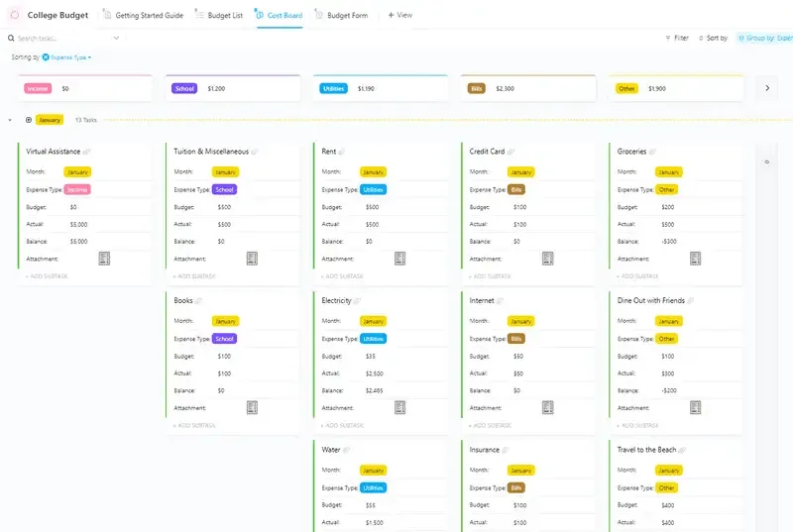
Task: Click edit pencil icon next to Insurance
Action: click(x=506, y=450)
